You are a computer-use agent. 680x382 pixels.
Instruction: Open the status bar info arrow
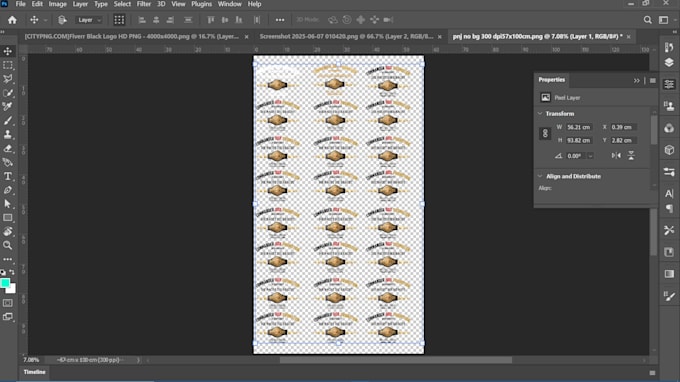[x=138, y=360]
